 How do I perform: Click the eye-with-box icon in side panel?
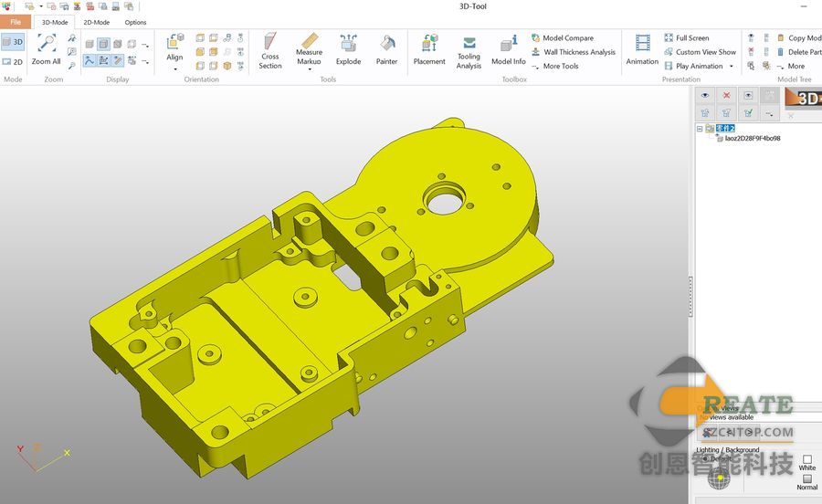point(748,95)
